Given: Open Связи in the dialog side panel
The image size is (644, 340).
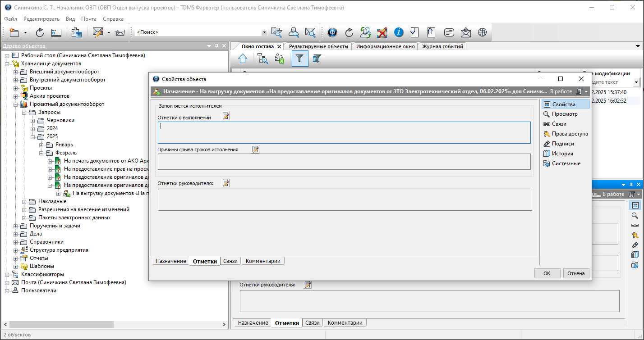Looking at the screenshot, I should click(555, 124).
